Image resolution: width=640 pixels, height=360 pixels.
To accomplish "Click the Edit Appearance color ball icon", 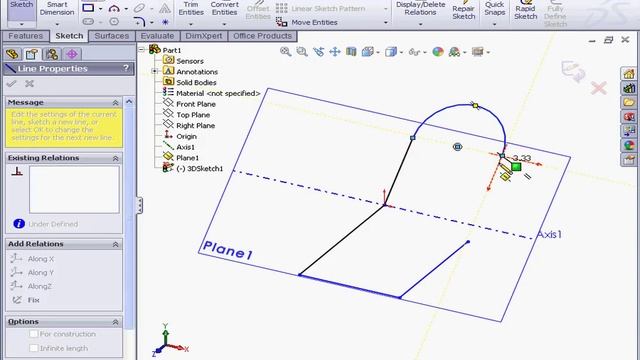I will [x=438, y=51].
